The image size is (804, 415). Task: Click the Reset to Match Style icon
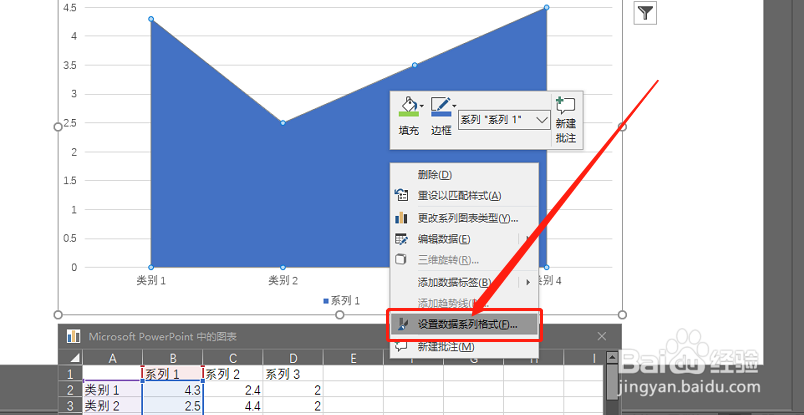click(x=401, y=195)
